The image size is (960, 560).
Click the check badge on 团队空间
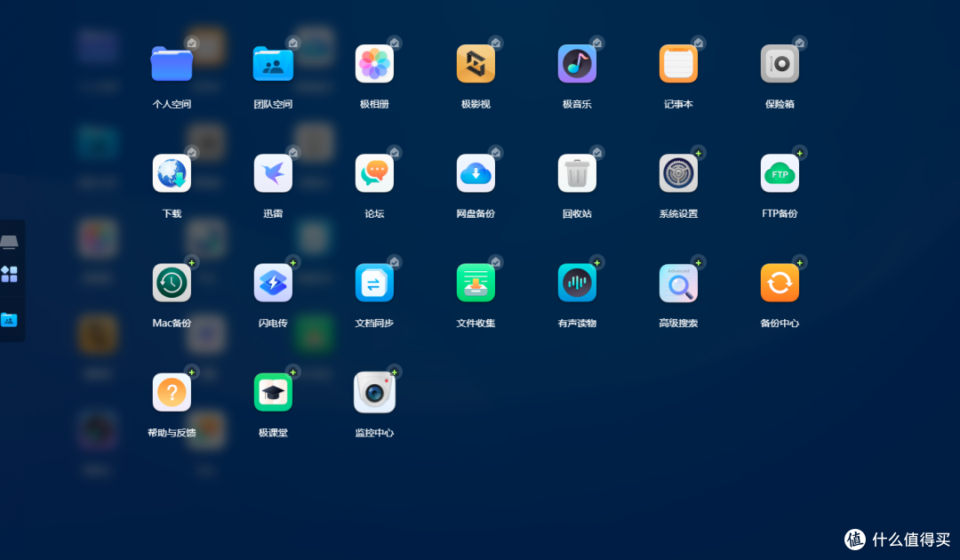point(293,43)
